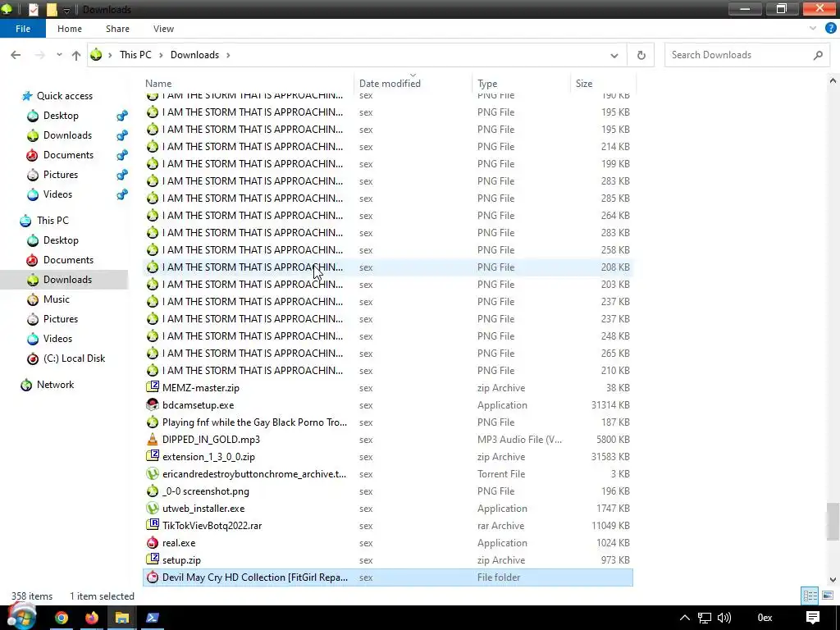Click the bdcamsetup.exe application icon
Viewport: 840px width, 630px height.
153,404
